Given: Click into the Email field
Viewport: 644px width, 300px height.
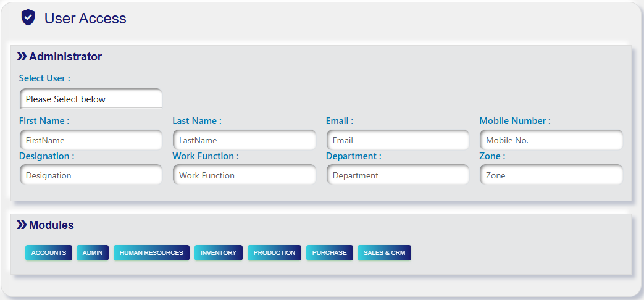Looking at the screenshot, I should (x=398, y=140).
